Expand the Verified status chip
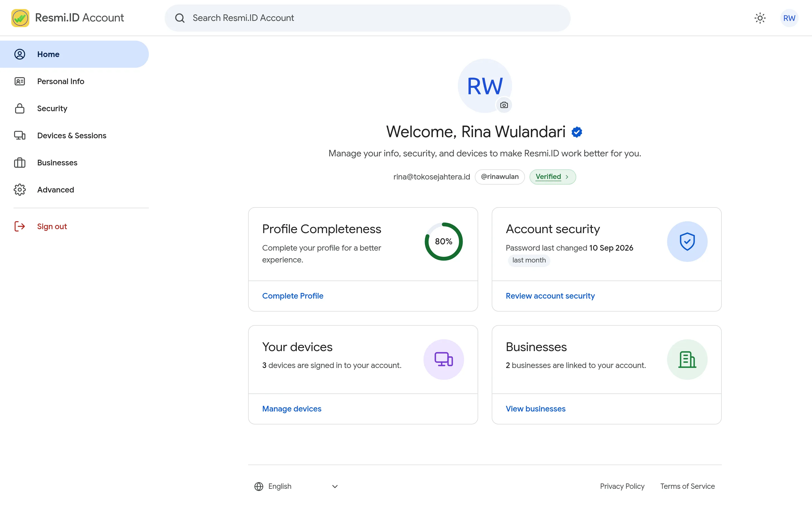The image size is (812, 508). (552, 177)
